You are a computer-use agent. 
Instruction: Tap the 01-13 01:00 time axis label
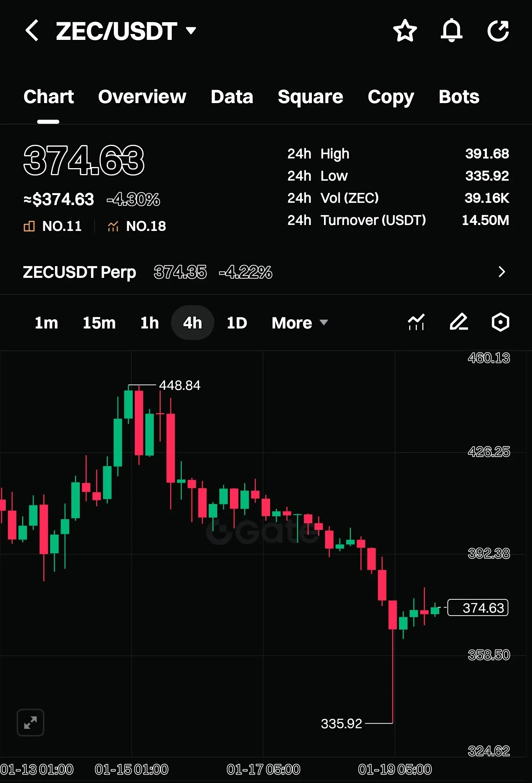37,770
